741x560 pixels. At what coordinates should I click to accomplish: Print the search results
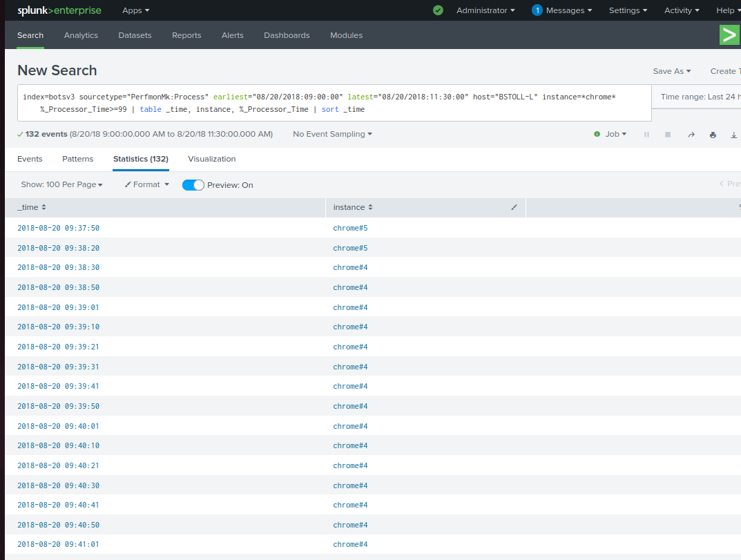pos(713,135)
